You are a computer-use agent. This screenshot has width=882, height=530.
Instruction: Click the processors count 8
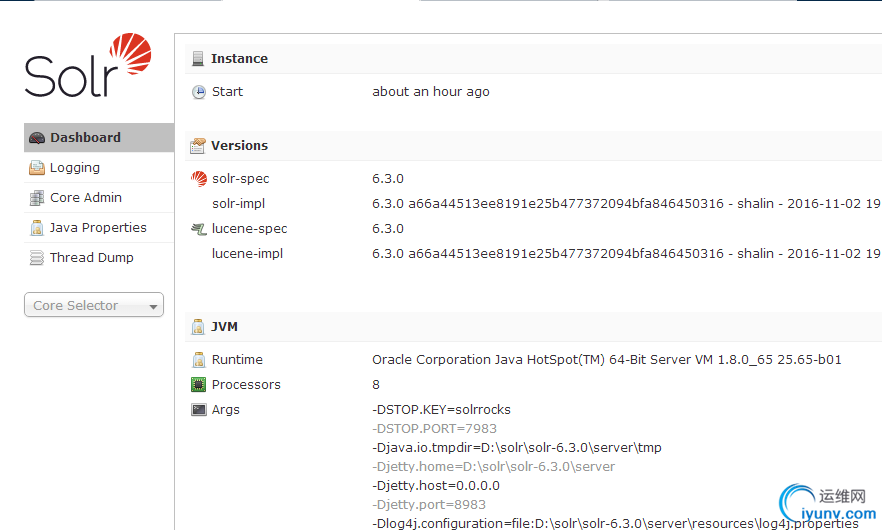tap(376, 385)
